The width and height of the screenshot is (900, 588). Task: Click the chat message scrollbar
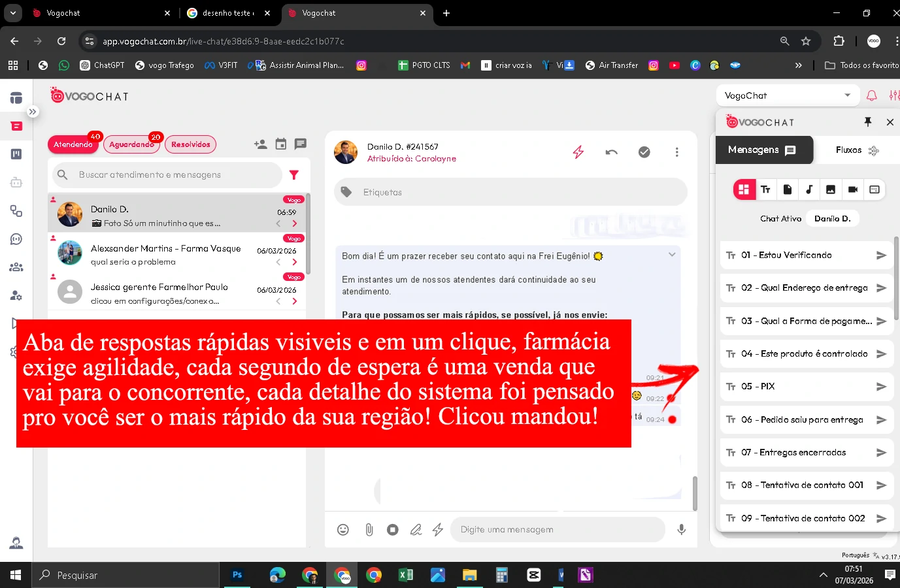(x=695, y=493)
